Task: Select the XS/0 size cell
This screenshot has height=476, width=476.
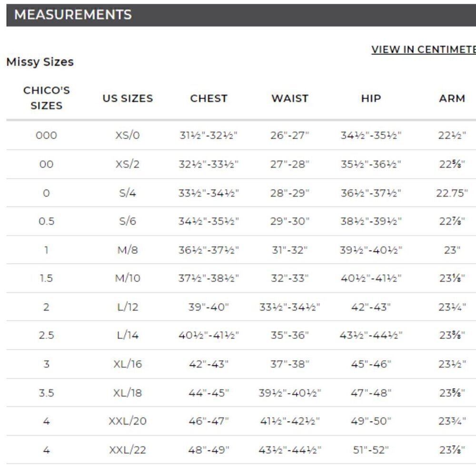Action: coord(128,135)
